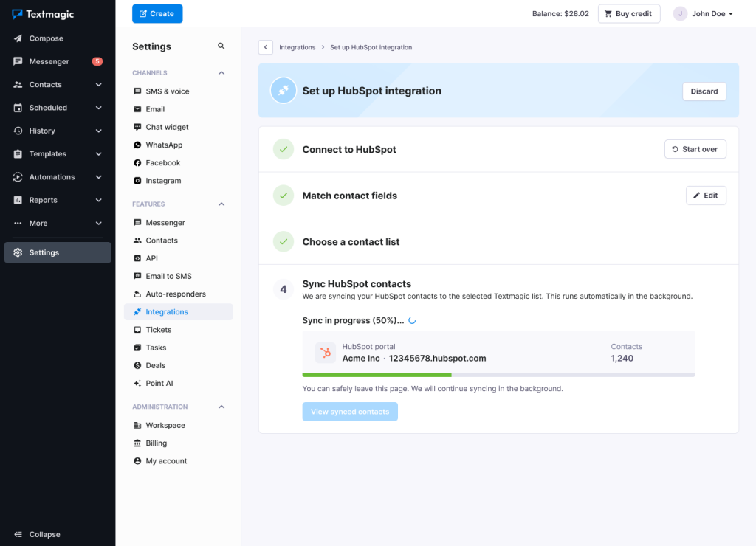Image resolution: width=756 pixels, height=546 pixels.
Task: Expand the Reports menu chevron
Action: [x=98, y=200]
